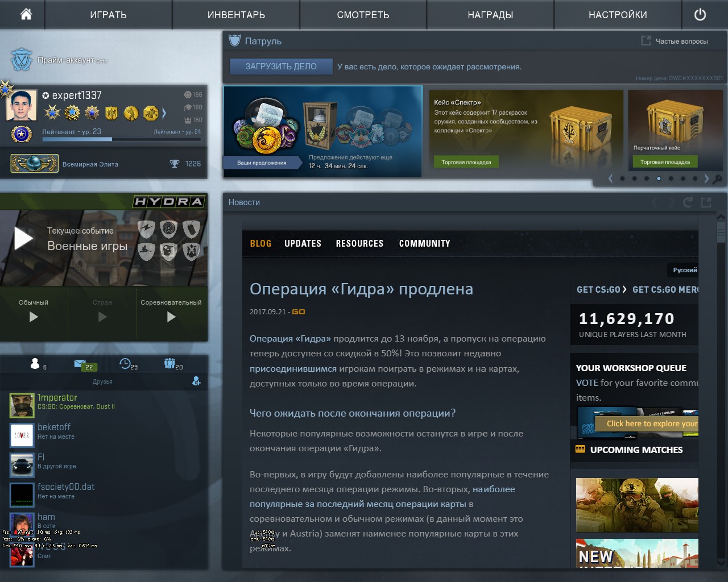
Task: Open the Операция «Гидра» продлена headline
Action: coord(361,289)
